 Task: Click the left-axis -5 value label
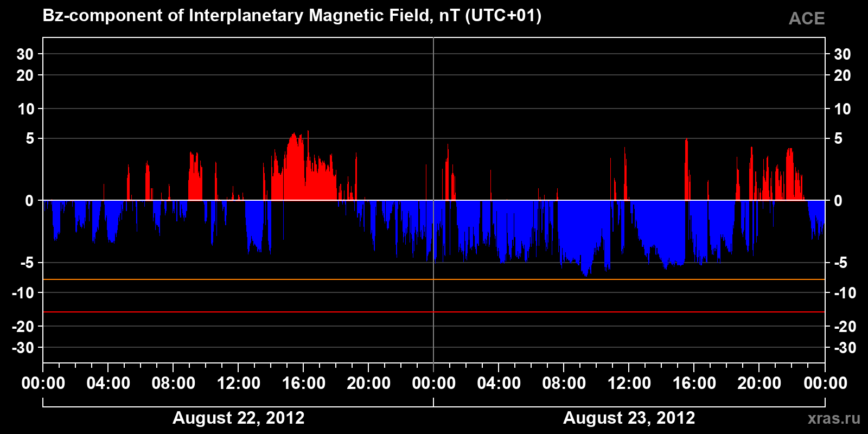[27, 263]
